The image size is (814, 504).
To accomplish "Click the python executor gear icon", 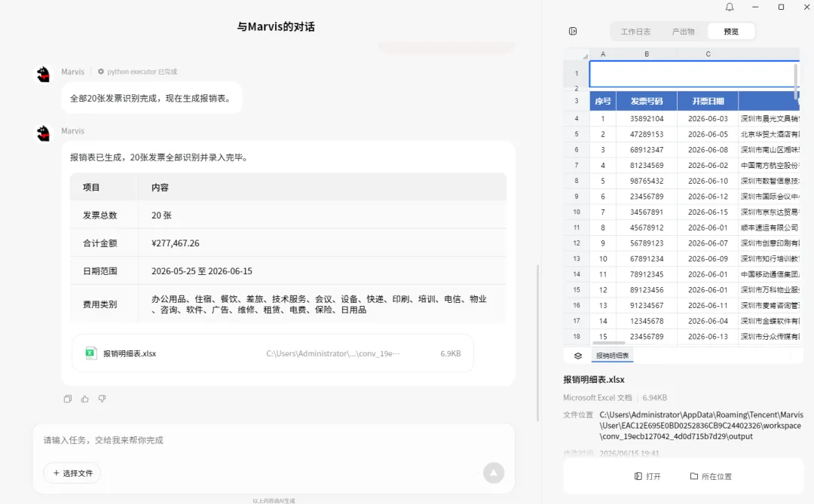I will pos(101,72).
